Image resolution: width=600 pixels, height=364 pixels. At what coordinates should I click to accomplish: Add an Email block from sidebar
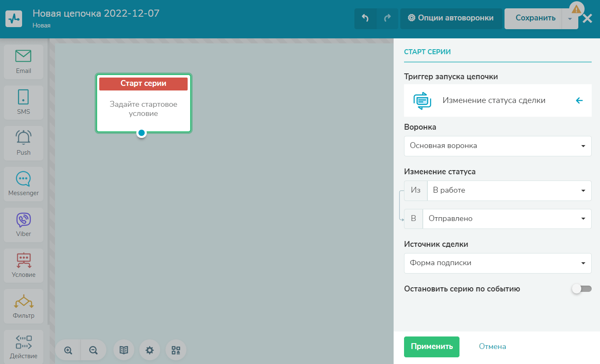coord(23,62)
